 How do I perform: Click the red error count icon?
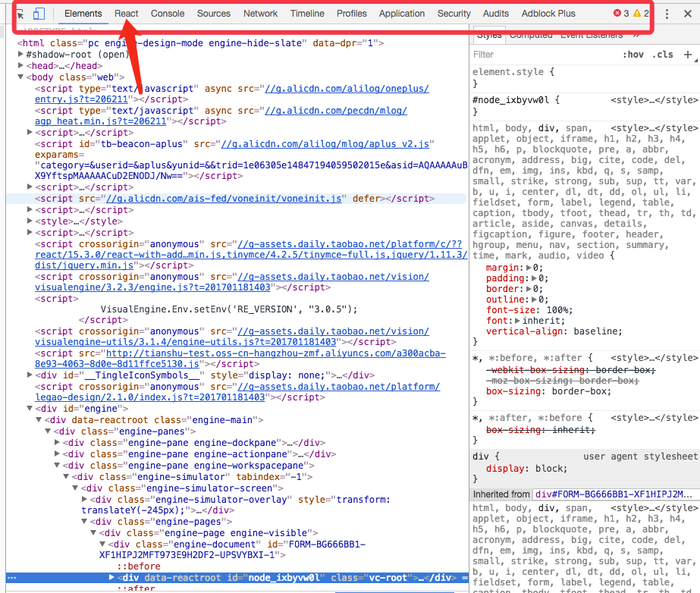pos(617,14)
